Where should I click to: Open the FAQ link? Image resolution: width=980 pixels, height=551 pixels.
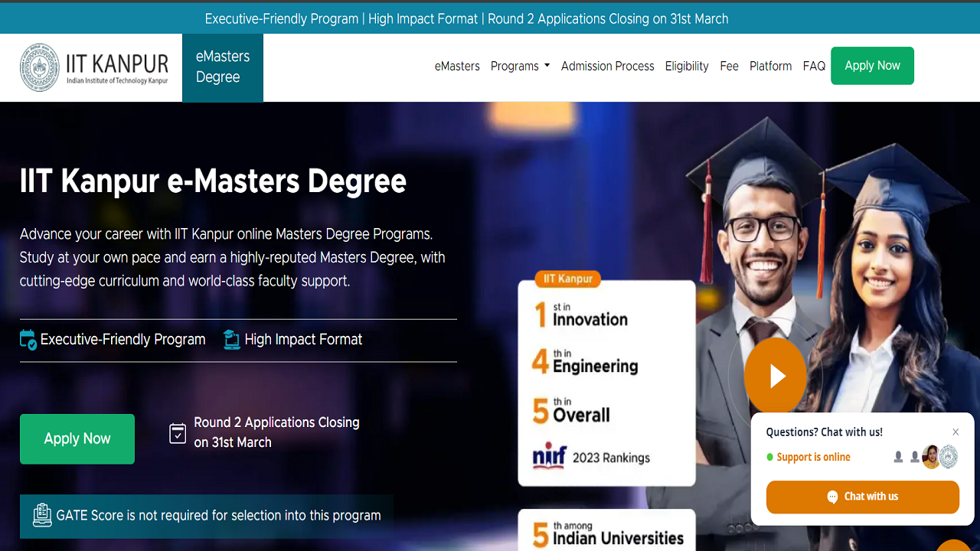click(x=814, y=66)
